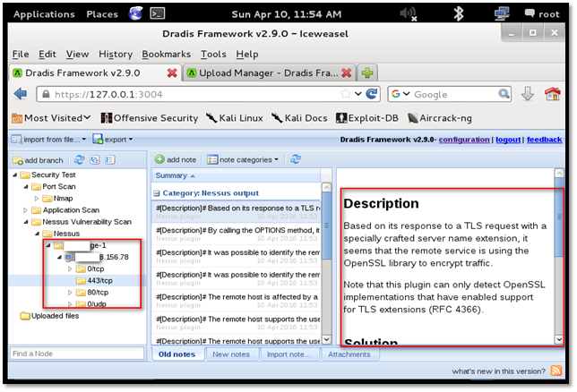Switch to the Attachments tab
577x392 pixels.
[349, 354]
